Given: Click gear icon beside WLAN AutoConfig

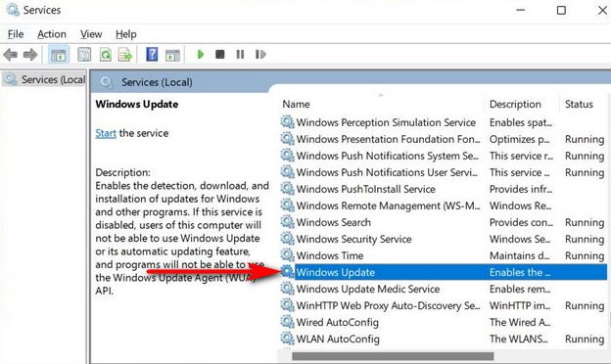Looking at the screenshot, I should click(288, 339).
